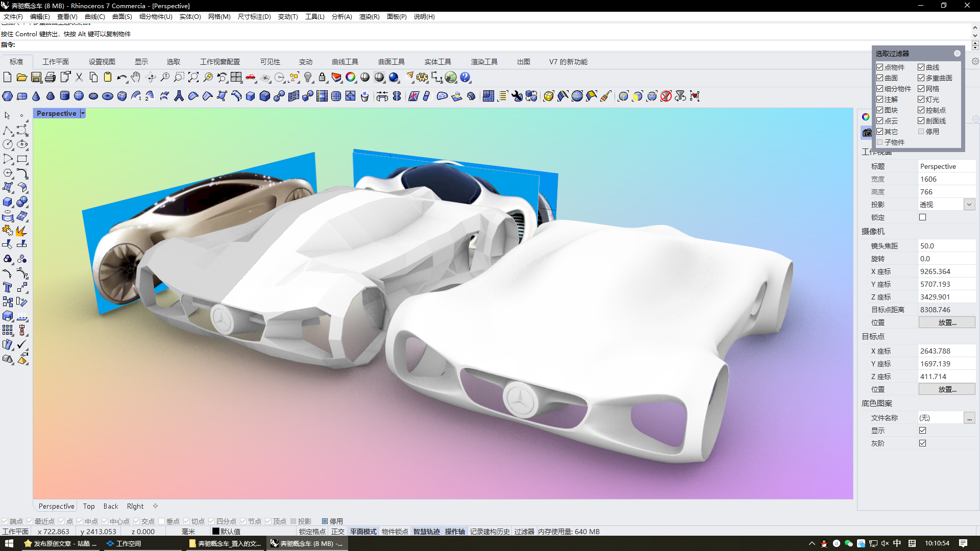Click the camera 放置 button
Screen dimensions: 980x551
(x=947, y=322)
